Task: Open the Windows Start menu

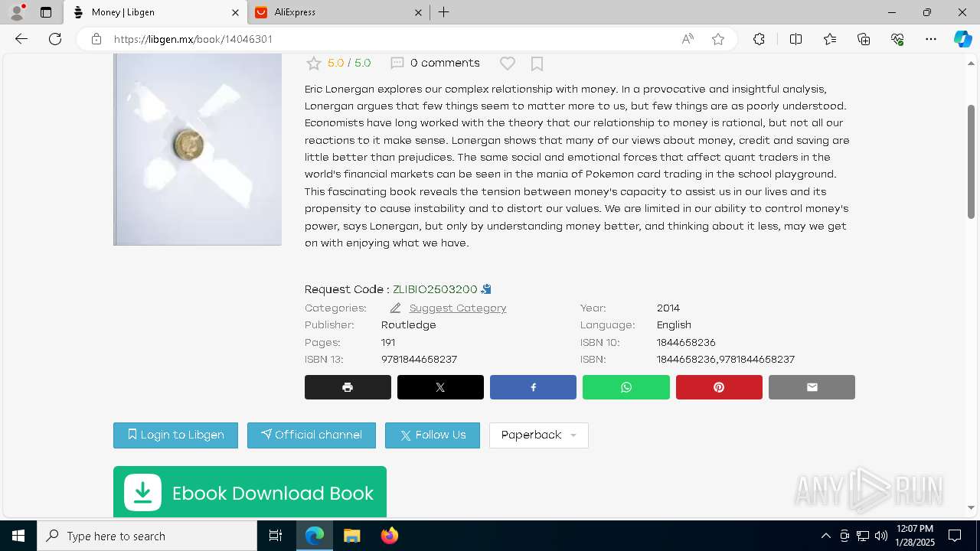Action: [18, 536]
